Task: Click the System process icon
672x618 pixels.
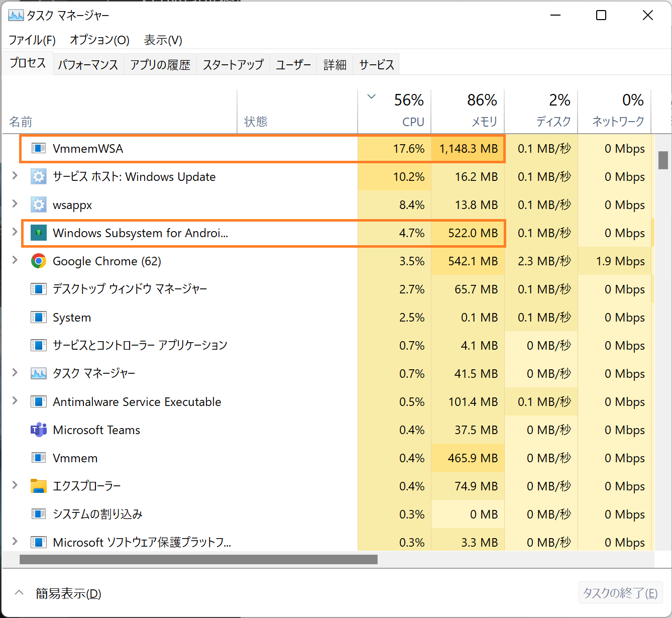Action: [39, 317]
